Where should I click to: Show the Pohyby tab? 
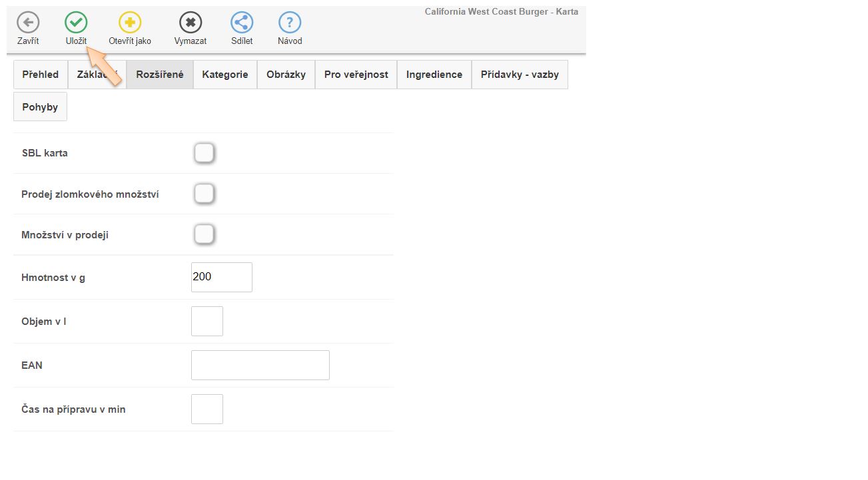(x=40, y=107)
